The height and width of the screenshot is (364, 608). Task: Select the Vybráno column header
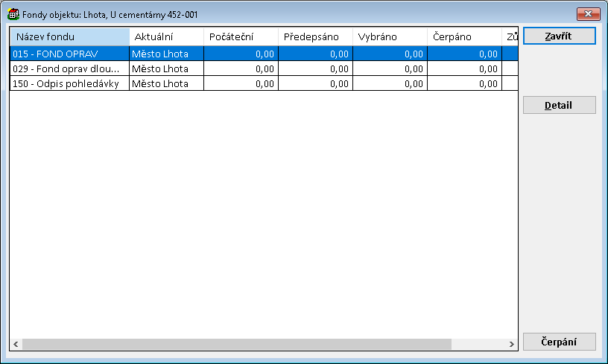click(x=390, y=36)
